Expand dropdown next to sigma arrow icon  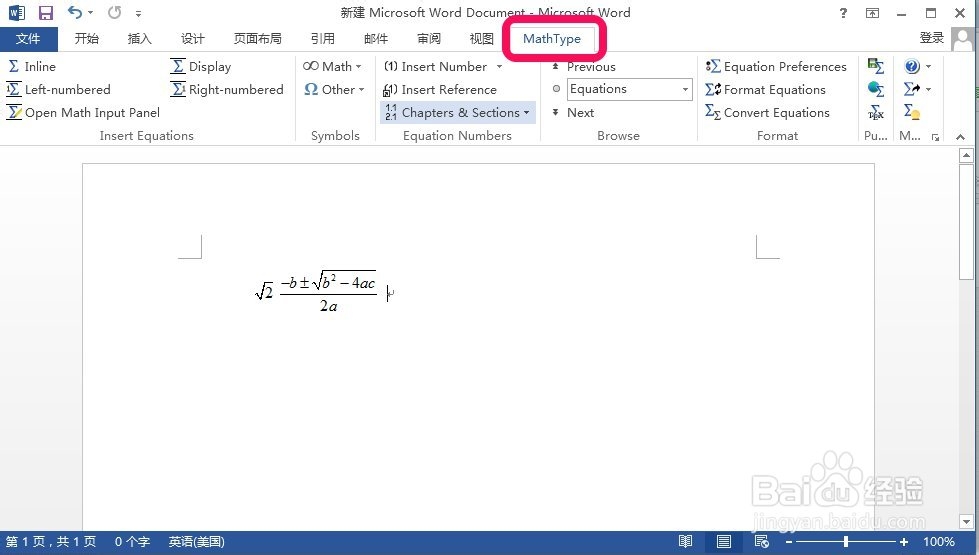click(x=928, y=89)
